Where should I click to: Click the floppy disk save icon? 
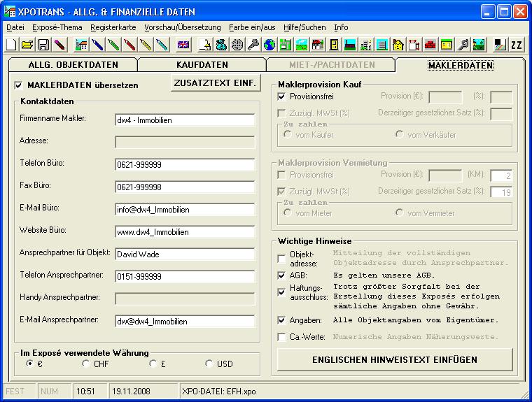click(43, 45)
